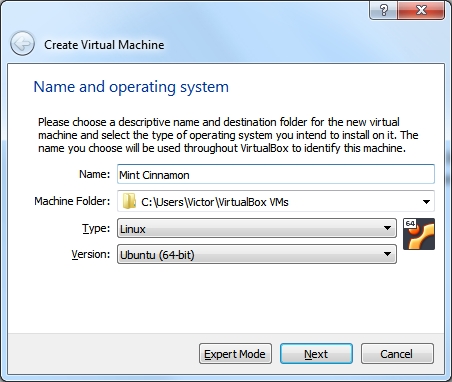Click the Ubuntu 64-bit OS type icon
This screenshot has height=382, width=452.
(419, 234)
